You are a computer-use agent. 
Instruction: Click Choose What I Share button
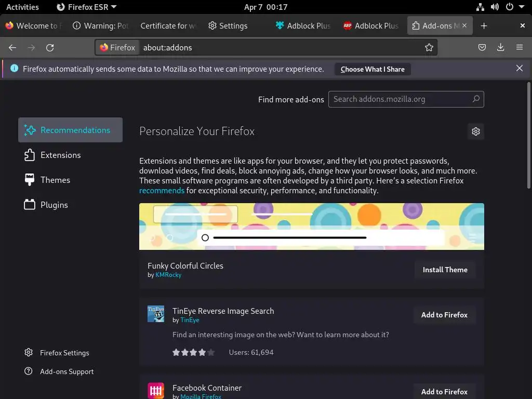pyautogui.click(x=373, y=69)
